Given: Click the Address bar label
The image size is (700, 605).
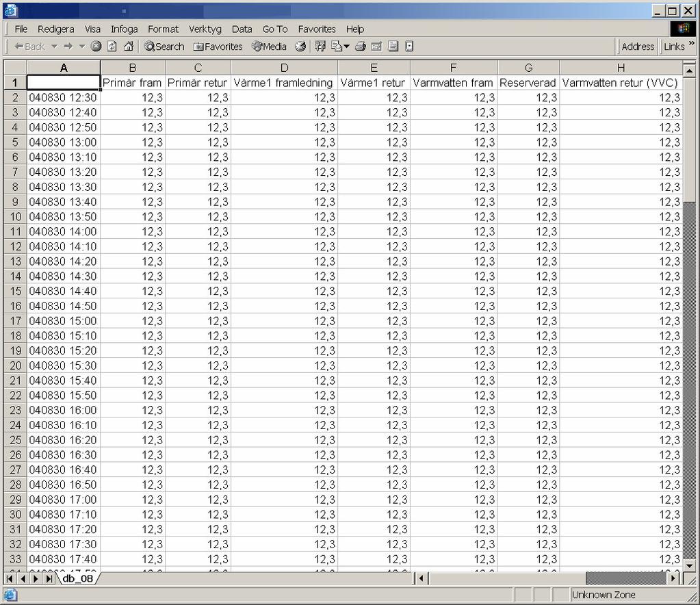Looking at the screenshot, I should click(638, 47).
